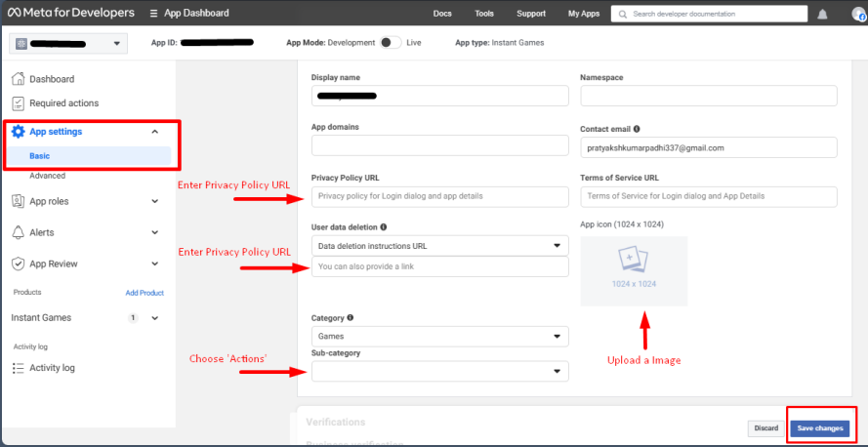Image resolution: width=868 pixels, height=447 pixels.
Task: Focus the App domains field
Action: [440, 145]
